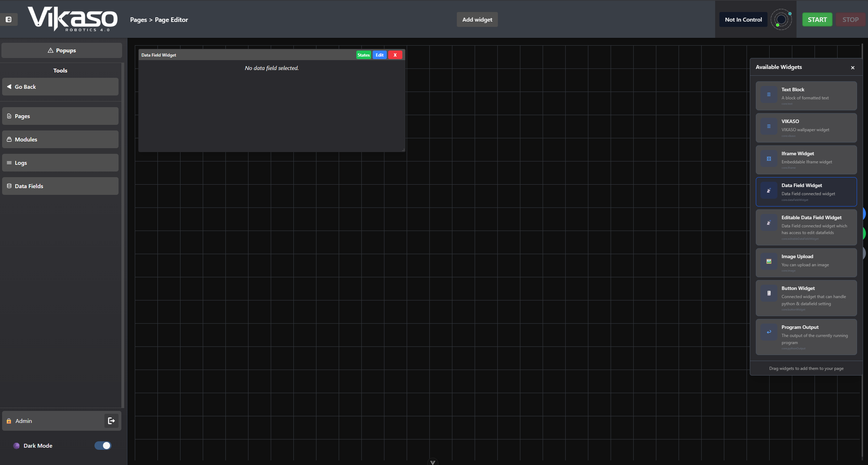Click the Admin user label
This screenshot has height=465, width=868.
[24, 421]
